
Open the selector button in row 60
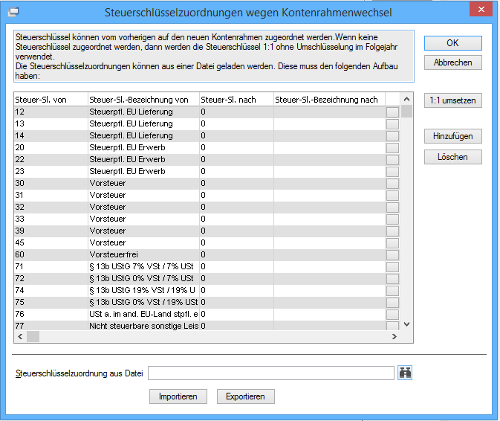point(392,255)
